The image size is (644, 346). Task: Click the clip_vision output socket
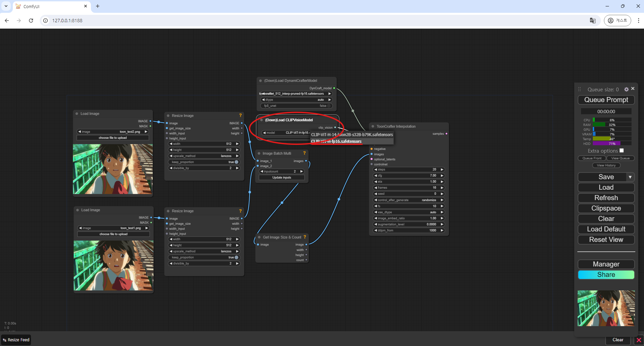tap(335, 128)
